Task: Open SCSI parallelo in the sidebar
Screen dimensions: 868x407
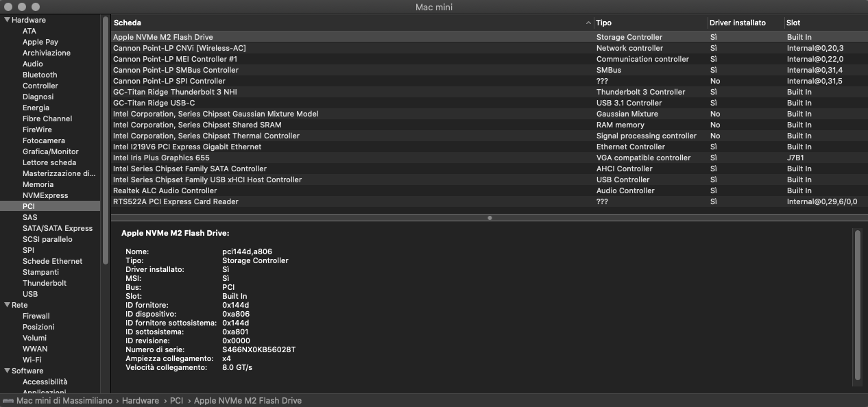Action: 47,239
